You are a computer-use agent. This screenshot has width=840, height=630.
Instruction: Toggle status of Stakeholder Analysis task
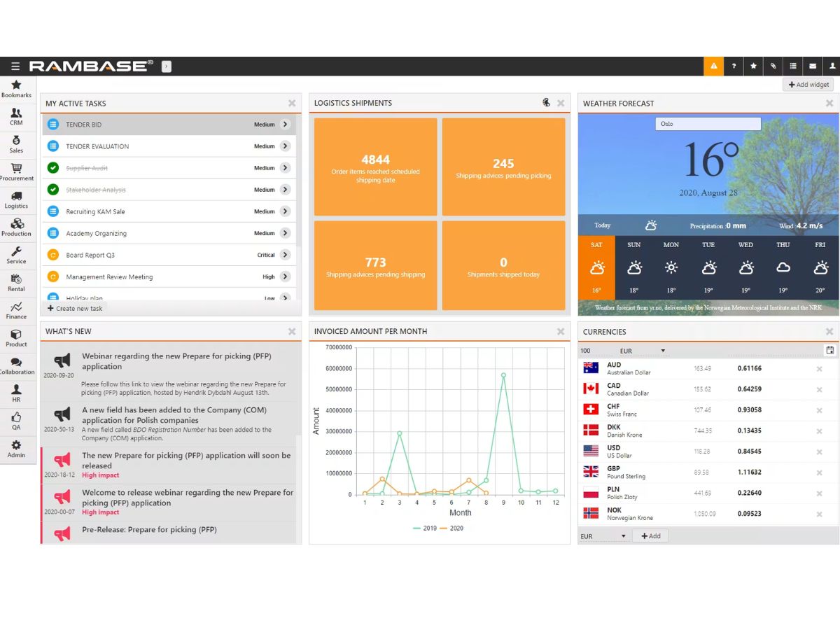(52, 190)
